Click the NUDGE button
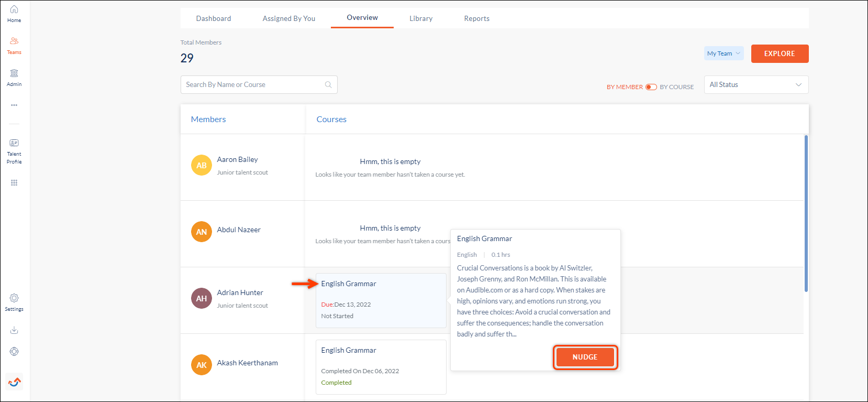Screen dimensions: 868x402 tap(585, 357)
